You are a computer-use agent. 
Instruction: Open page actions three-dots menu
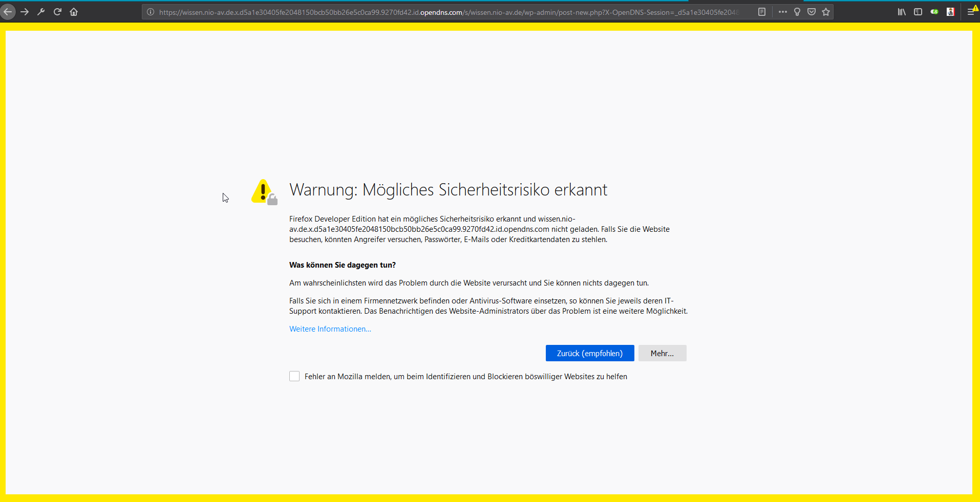tap(783, 12)
